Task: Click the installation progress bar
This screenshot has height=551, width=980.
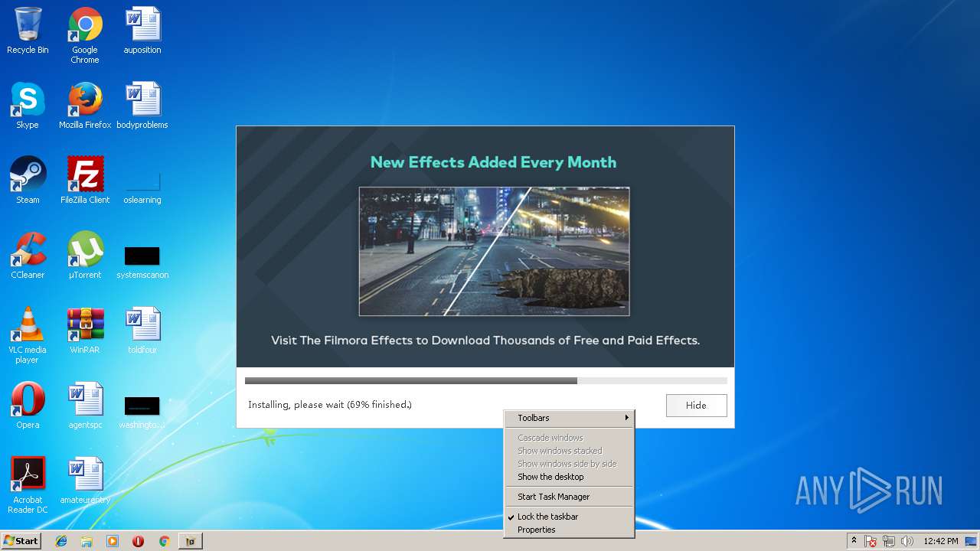Action: (x=485, y=380)
